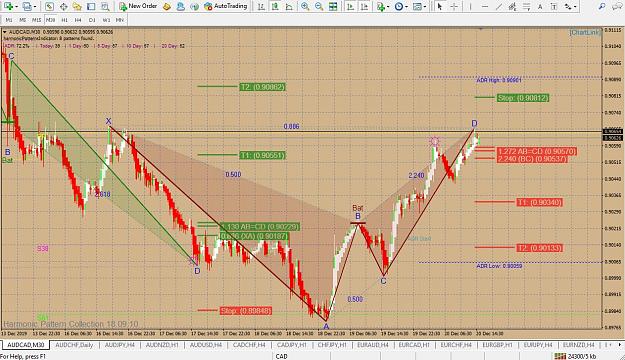Switch to EURGBP,H1 chart tab
Viewport: 625px width, 360px height.
(x=498, y=345)
